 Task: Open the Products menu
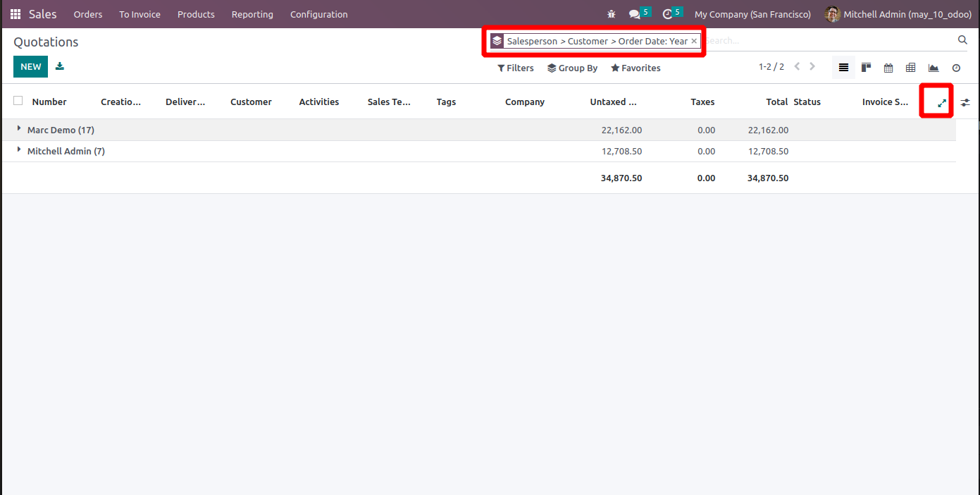tap(196, 14)
